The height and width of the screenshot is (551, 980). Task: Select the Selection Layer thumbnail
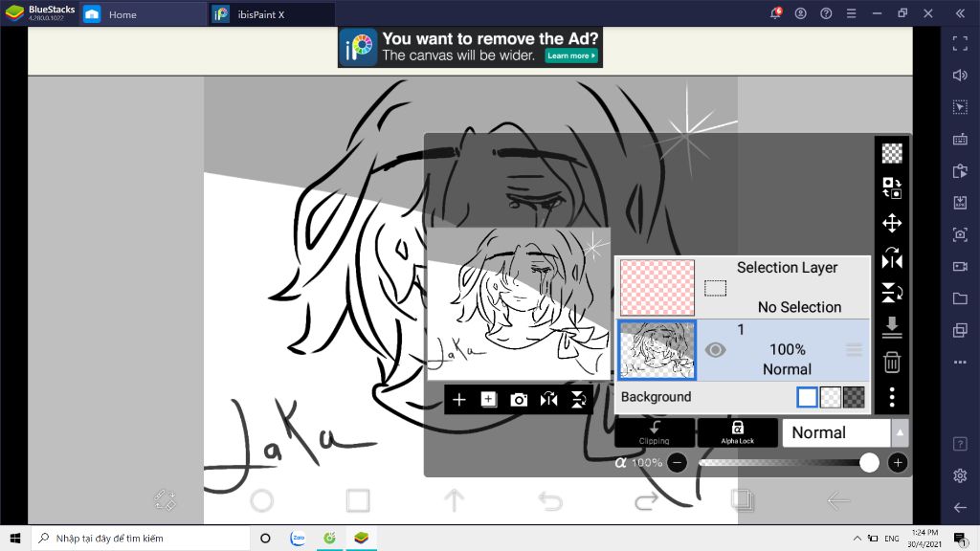pyautogui.click(x=657, y=287)
